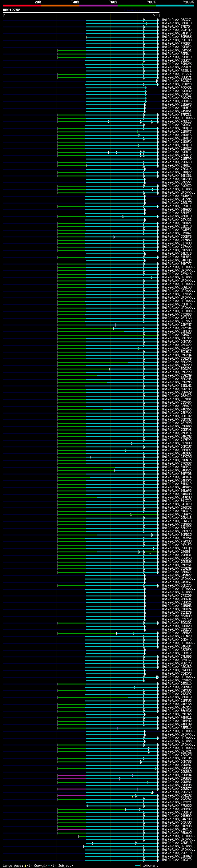Viewport: 197px width, 868px height.
Task: Click the cyan ~100% identity color band
Action: click(x=175, y=6)
